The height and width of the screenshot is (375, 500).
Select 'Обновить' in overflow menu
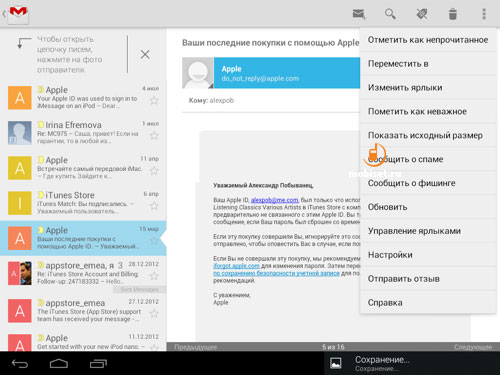click(428, 207)
